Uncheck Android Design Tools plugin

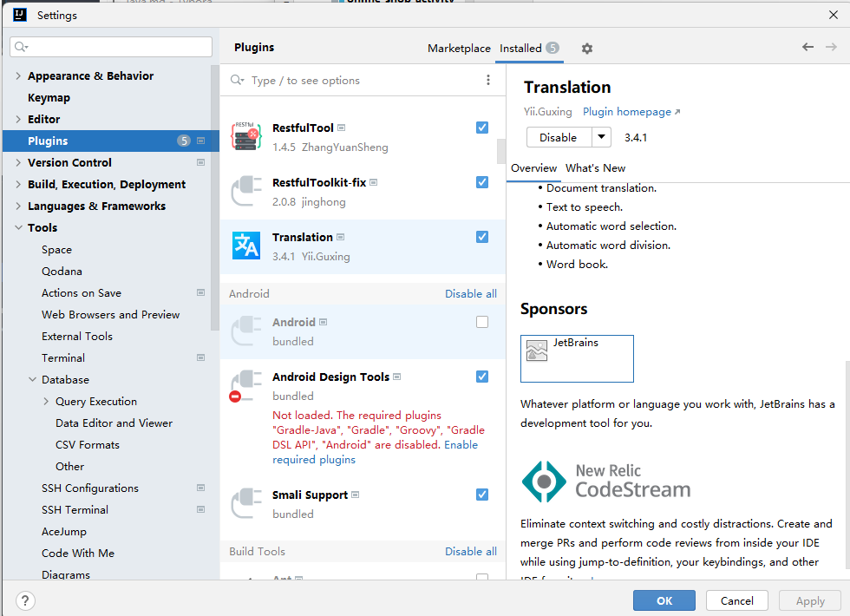pos(482,377)
